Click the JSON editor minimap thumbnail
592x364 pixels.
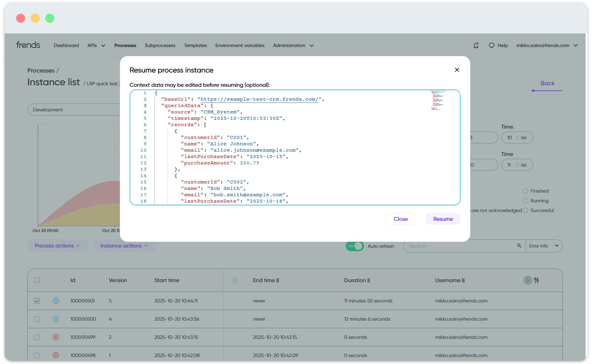click(437, 100)
